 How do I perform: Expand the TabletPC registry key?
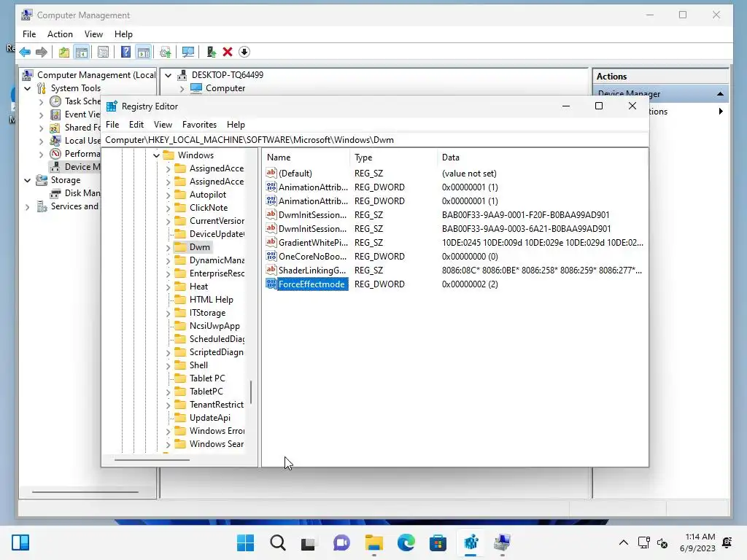(168, 392)
